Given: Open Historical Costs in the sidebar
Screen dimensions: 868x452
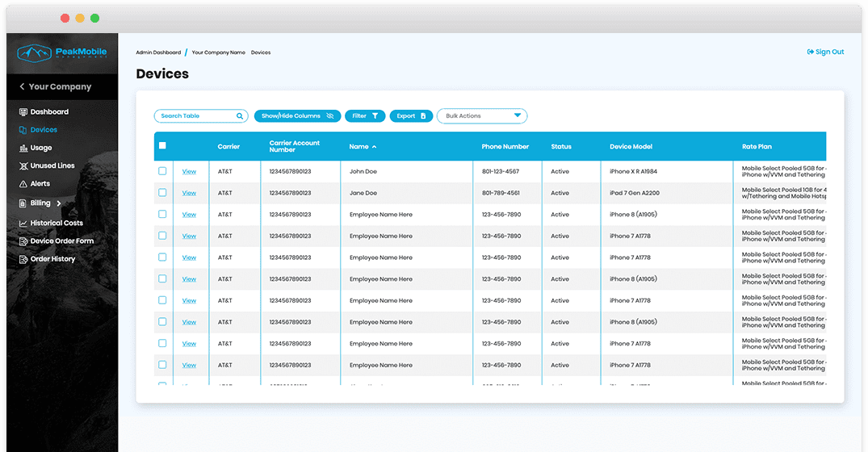Looking at the screenshot, I should (57, 223).
